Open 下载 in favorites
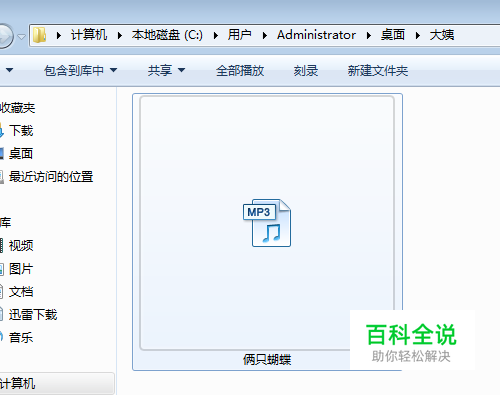Image resolution: width=500 pixels, height=395 pixels. coord(21,130)
